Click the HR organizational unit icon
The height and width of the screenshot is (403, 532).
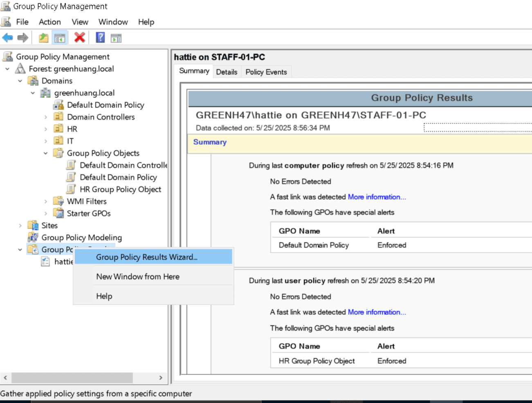coord(58,129)
